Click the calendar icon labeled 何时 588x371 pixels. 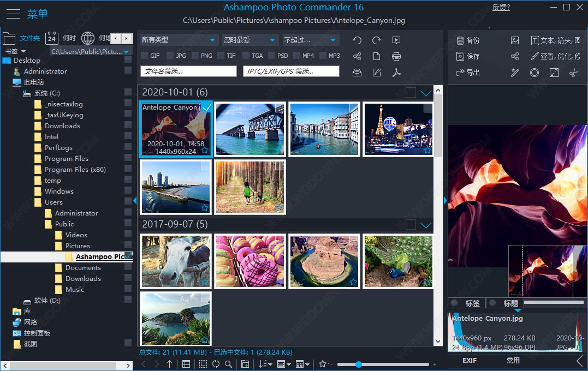(x=52, y=38)
